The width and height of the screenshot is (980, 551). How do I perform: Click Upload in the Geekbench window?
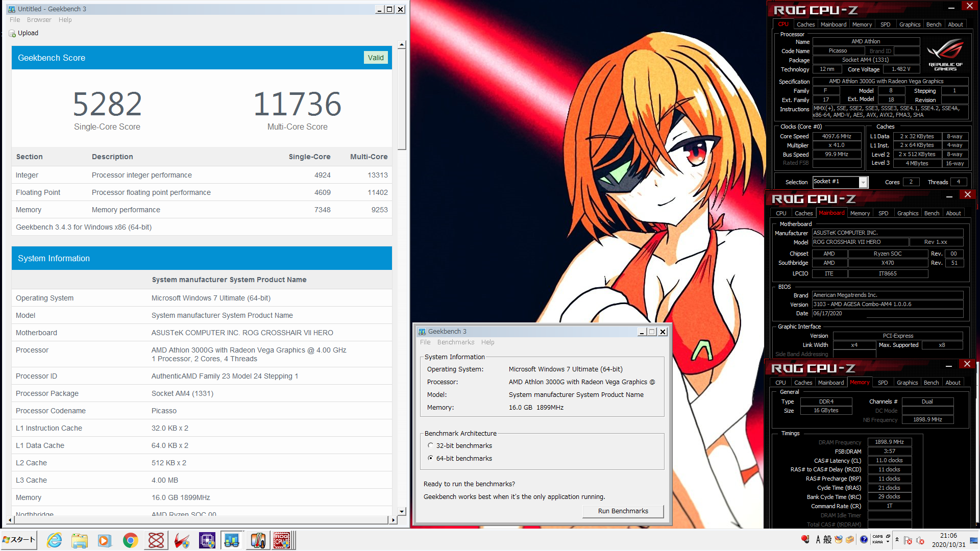tap(23, 33)
